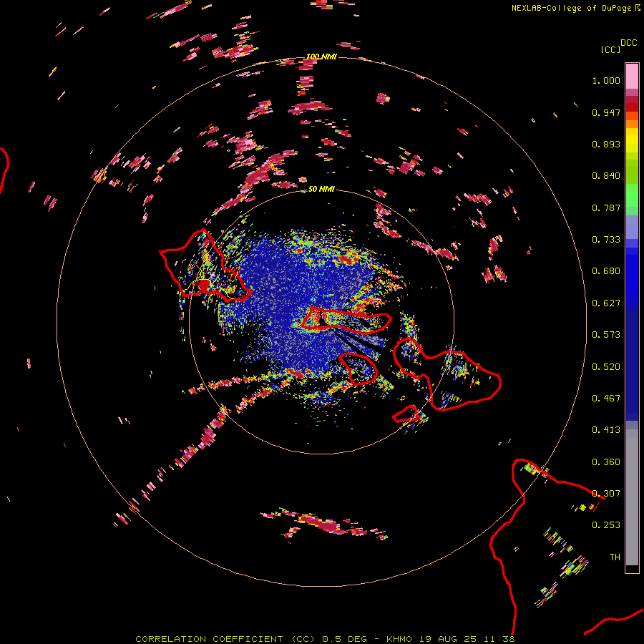Click the pink top band of the color bar

pos(632,76)
